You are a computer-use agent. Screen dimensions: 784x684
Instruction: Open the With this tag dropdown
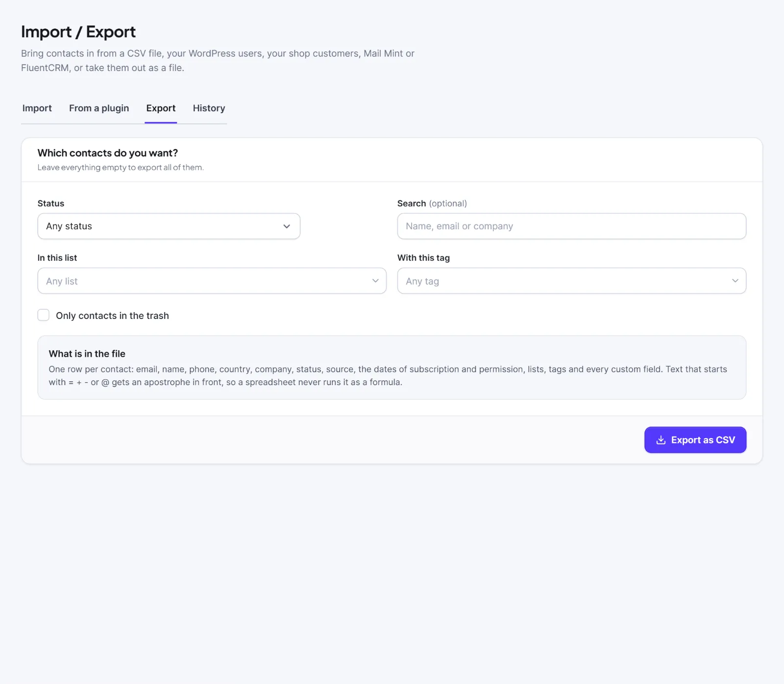click(572, 281)
